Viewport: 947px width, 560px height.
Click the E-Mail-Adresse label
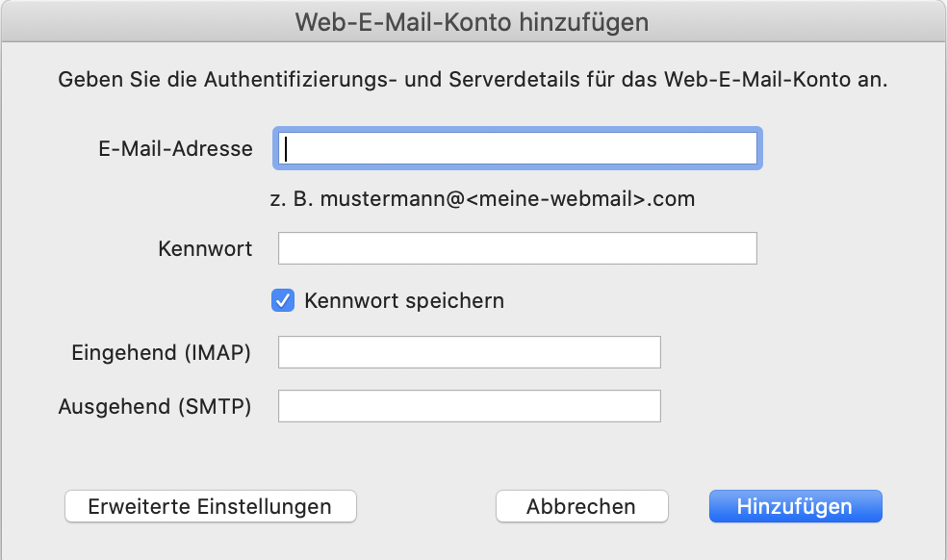click(175, 148)
